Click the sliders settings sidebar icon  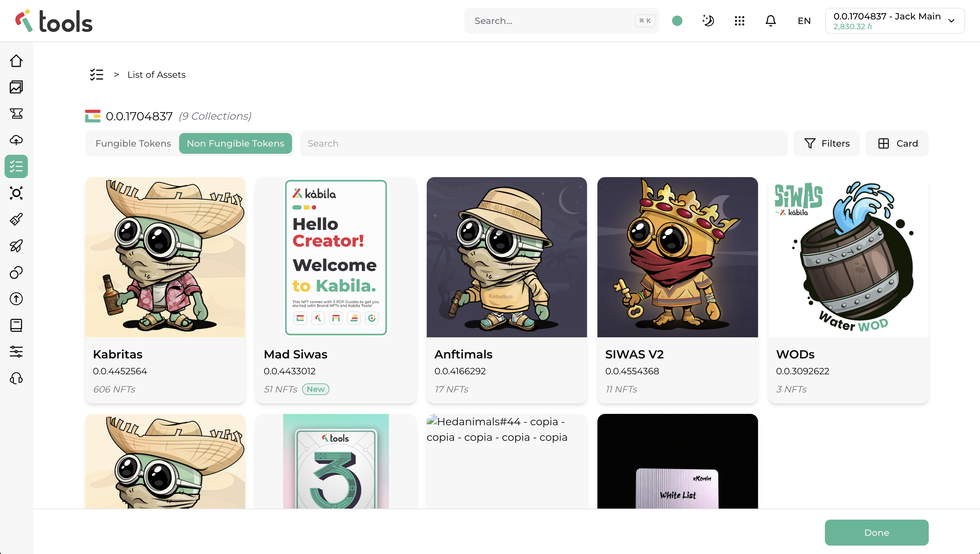tap(16, 352)
